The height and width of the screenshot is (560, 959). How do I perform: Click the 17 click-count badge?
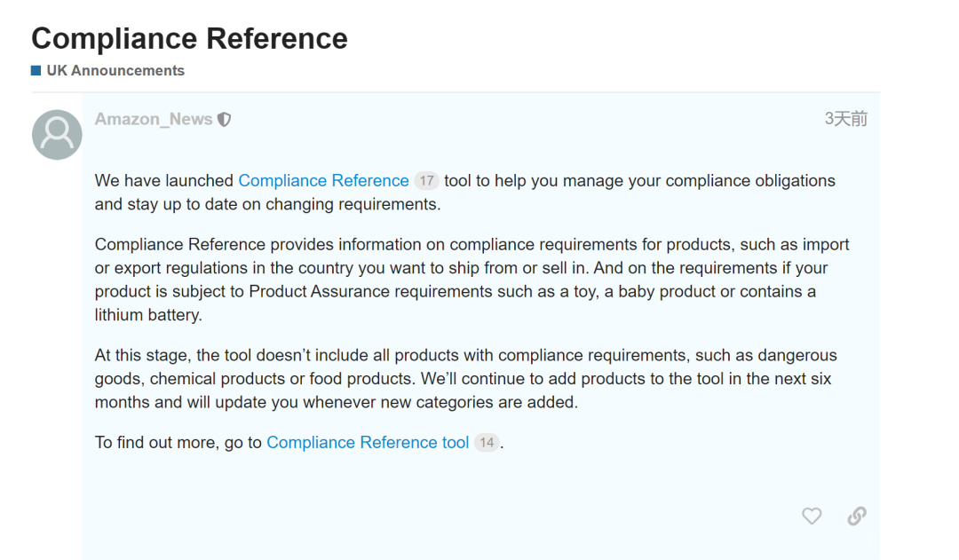(x=426, y=181)
